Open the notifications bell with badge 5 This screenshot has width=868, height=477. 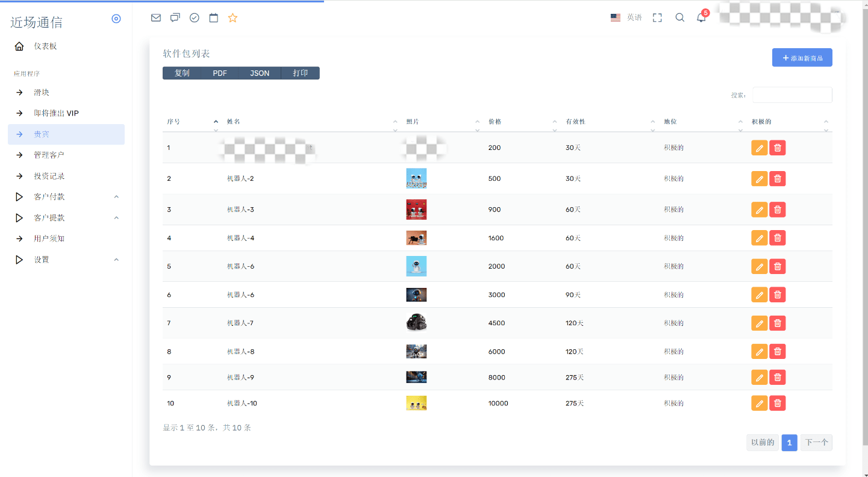point(702,17)
